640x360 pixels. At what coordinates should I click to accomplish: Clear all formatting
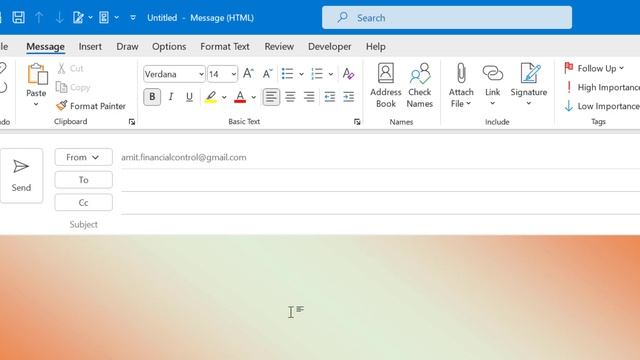(x=348, y=73)
